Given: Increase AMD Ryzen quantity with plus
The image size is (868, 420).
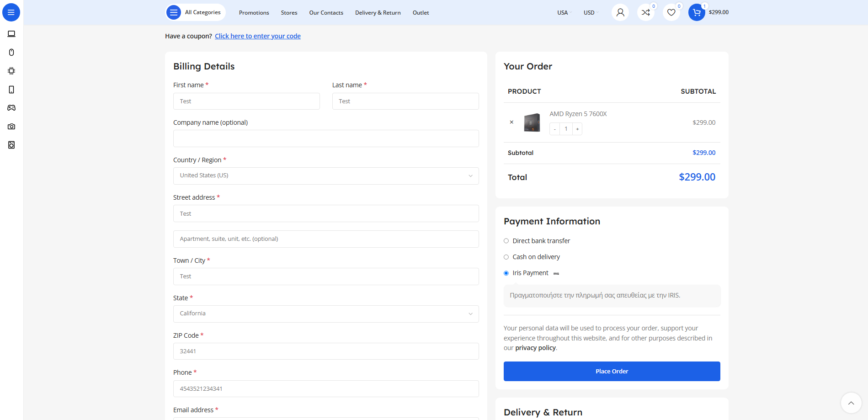Looking at the screenshot, I should 577,129.
